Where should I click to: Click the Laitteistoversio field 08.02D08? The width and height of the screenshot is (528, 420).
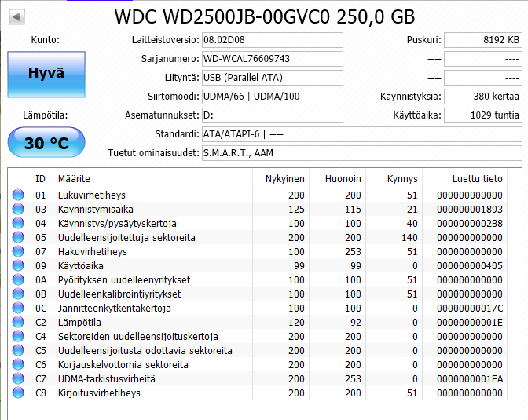click(x=273, y=40)
